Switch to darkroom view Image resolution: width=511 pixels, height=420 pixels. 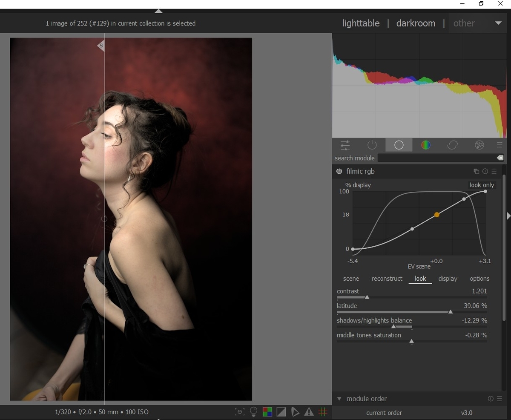click(416, 23)
